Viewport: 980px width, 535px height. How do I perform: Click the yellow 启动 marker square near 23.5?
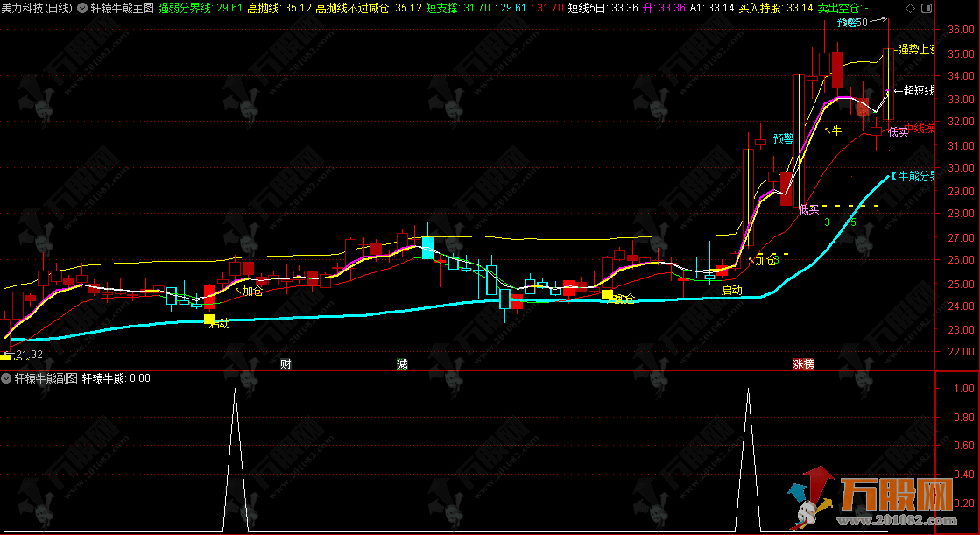pyautogui.click(x=208, y=320)
